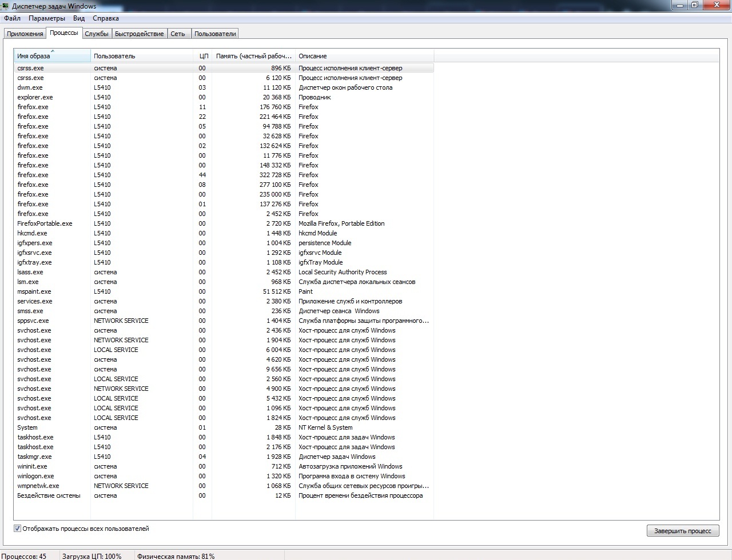Open the Параметры menu
This screenshot has height=560, width=732.
(x=47, y=18)
